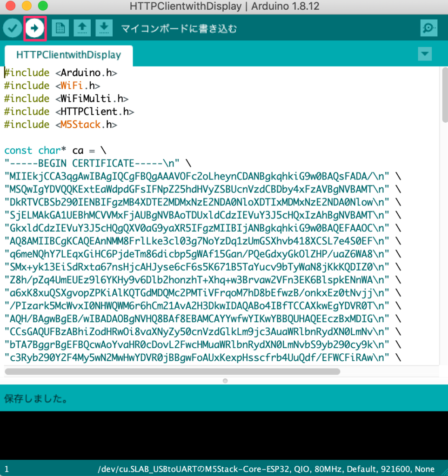Click the certificate line starting 'q6meNQhY7LEq'
The image size is (448, 476).
[202, 254]
